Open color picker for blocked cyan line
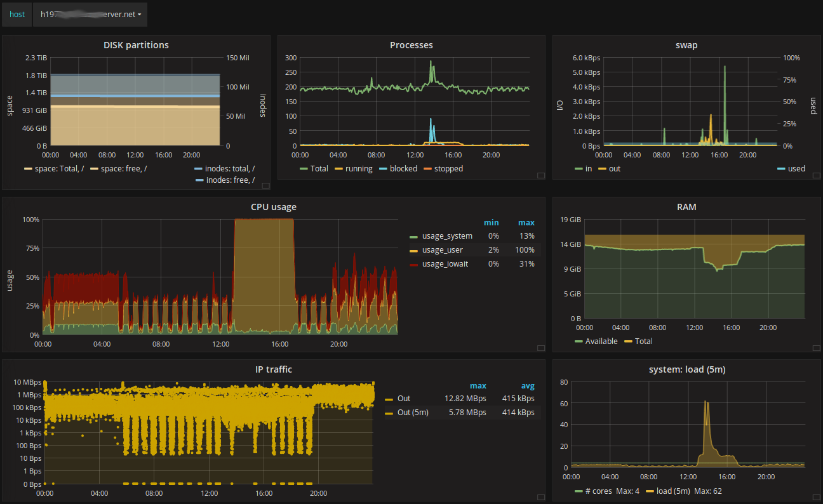 click(383, 169)
